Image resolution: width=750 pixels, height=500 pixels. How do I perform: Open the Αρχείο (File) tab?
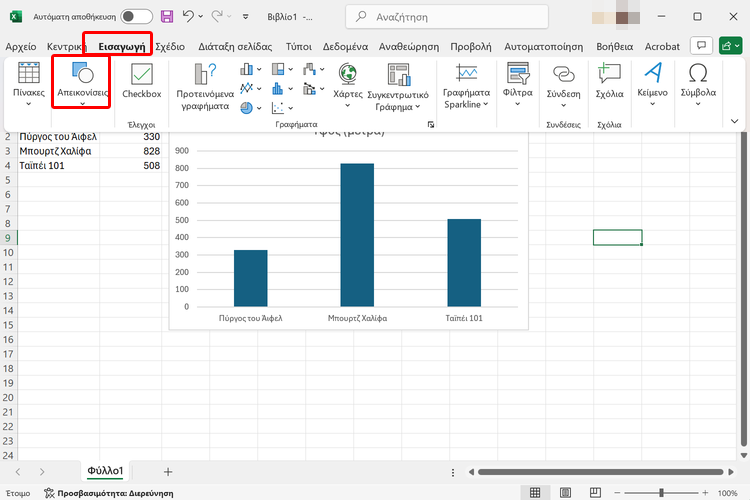click(x=21, y=46)
